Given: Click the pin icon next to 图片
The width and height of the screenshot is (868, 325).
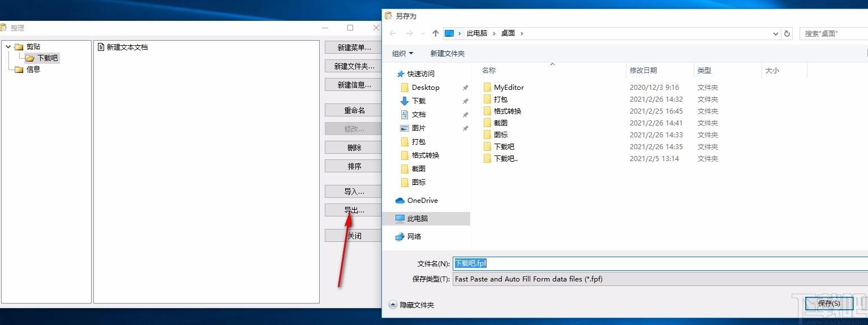Looking at the screenshot, I should click(465, 128).
